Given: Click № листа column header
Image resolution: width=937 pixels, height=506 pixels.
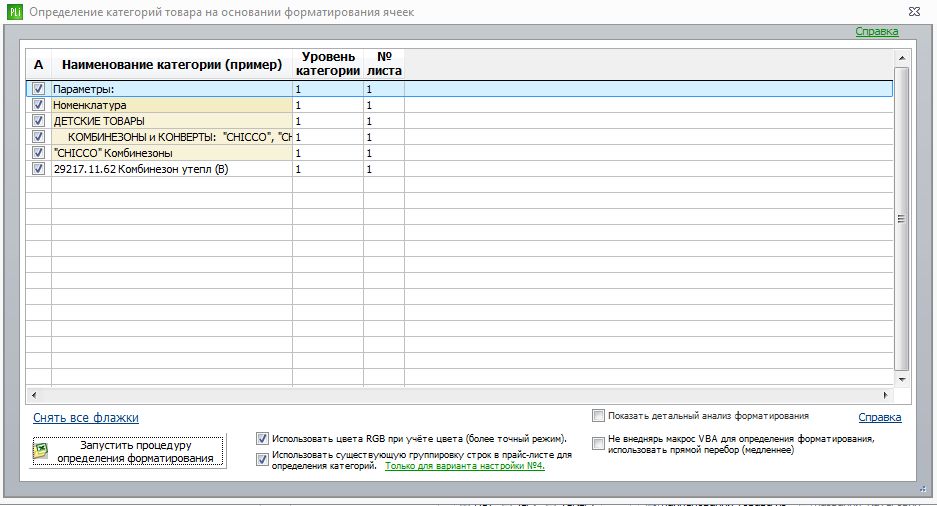Looking at the screenshot, I should tap(384, 65).
